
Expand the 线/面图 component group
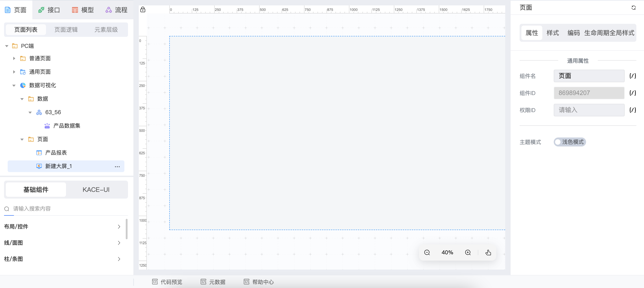click(x=119, y=243)
